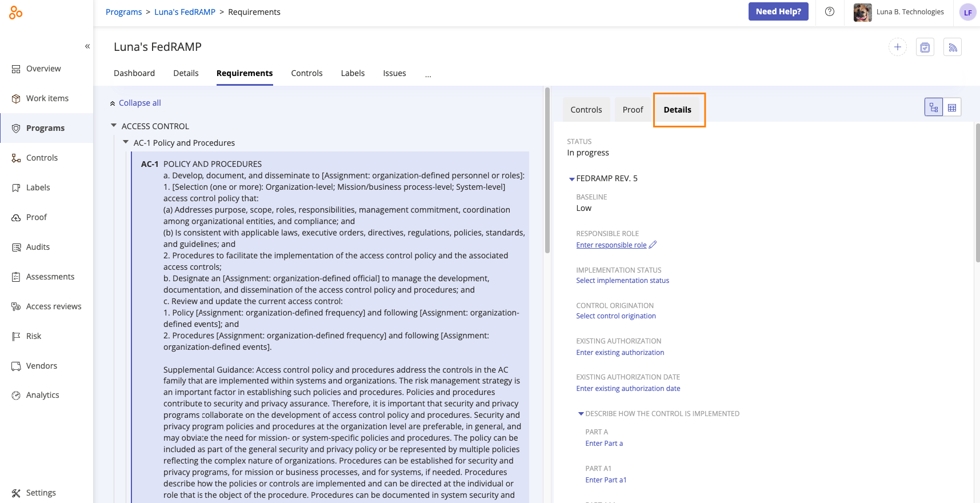Viewport: 980px width, 503px height.
Task: Click Enter existing authorization link
Action: coord(620,353)
